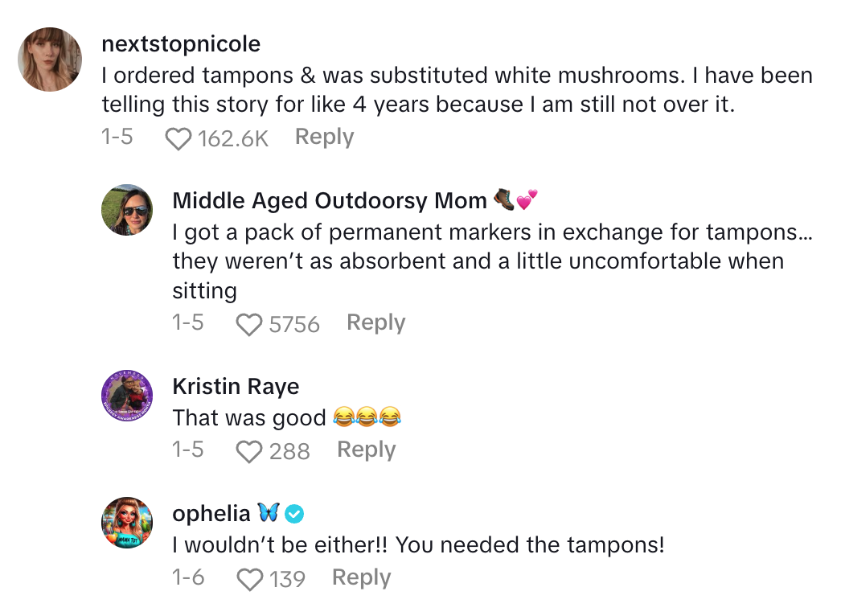Open nextstopnicole's profile picture
Viewport: 841px width, 616px height.
point(50,60)
